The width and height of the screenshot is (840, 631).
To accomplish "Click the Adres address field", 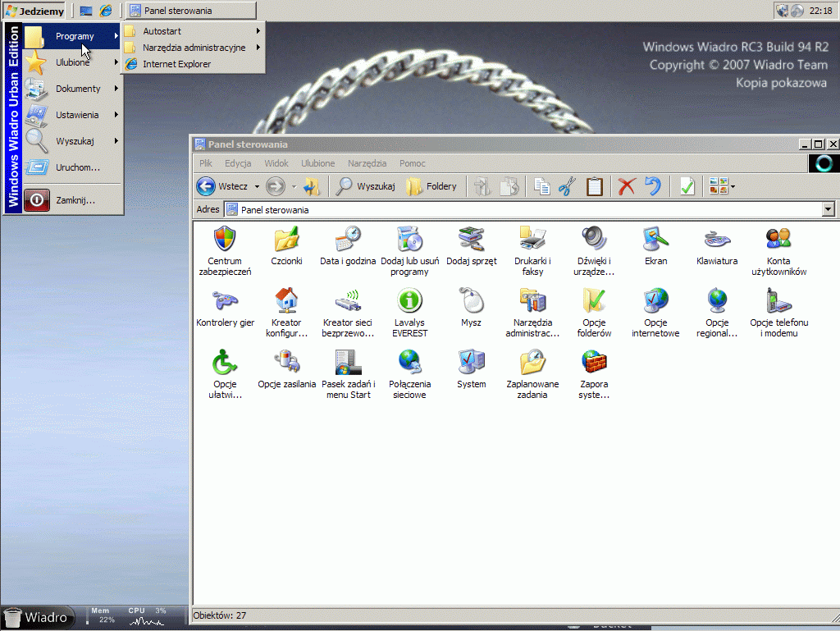I will pos(523,209).
